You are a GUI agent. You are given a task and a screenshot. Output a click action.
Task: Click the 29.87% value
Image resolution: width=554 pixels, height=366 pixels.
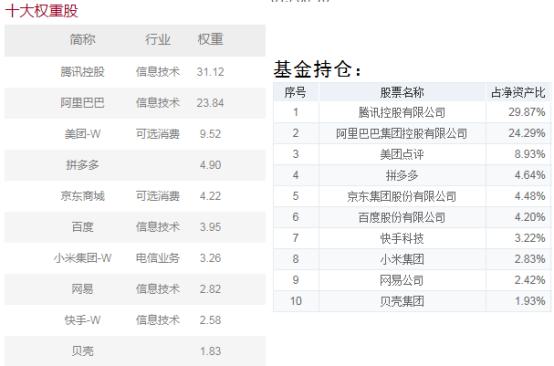tap(527, 112)
